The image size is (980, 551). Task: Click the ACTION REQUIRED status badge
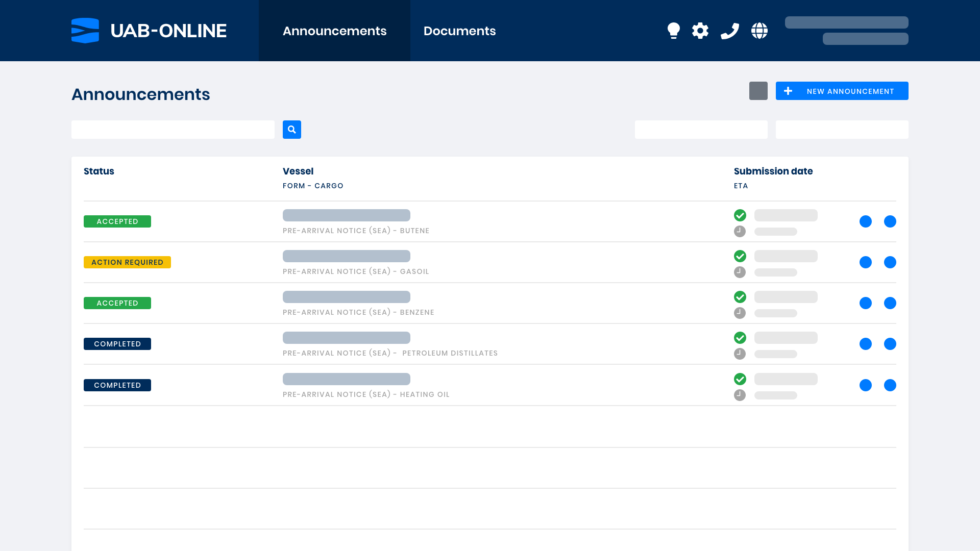click(127, 262)
